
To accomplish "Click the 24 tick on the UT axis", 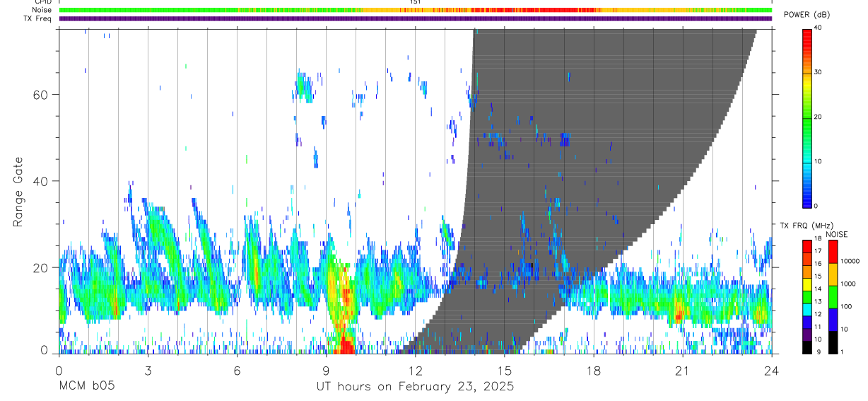I will pyautogui.click(x=771, y=370).
